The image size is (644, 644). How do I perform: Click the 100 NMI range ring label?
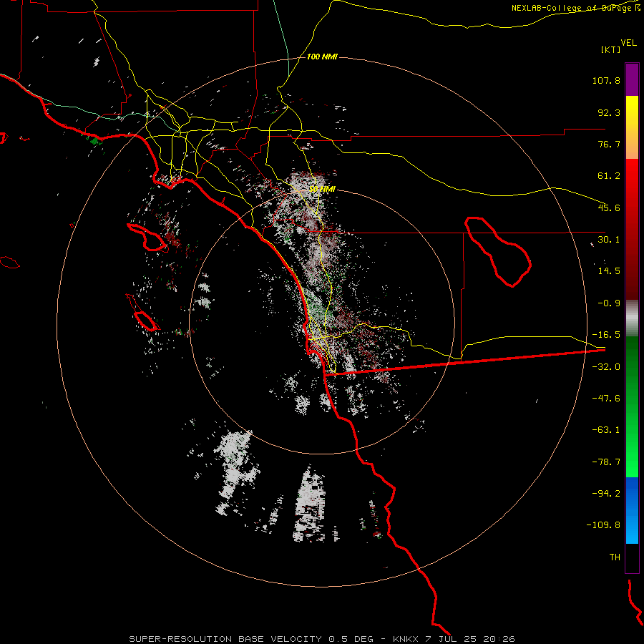pyautogui.click(x=322, y=57)
